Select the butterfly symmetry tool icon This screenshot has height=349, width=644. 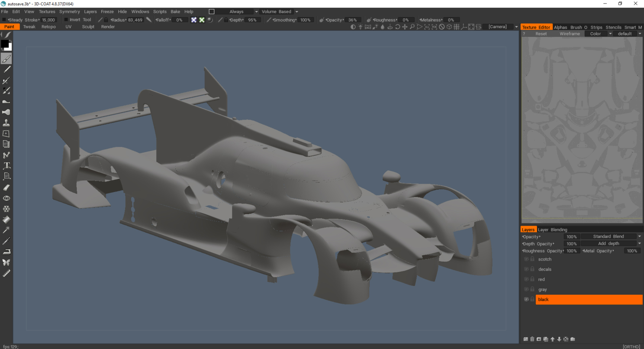tap(6, 262)
